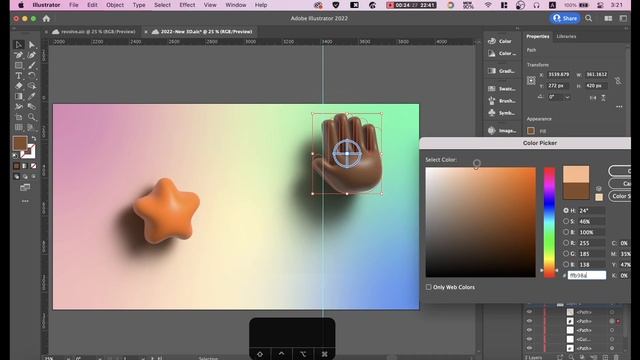Click the Apple menu icon
The height and width of the screenshot is (360, 640).
(21, 5)
